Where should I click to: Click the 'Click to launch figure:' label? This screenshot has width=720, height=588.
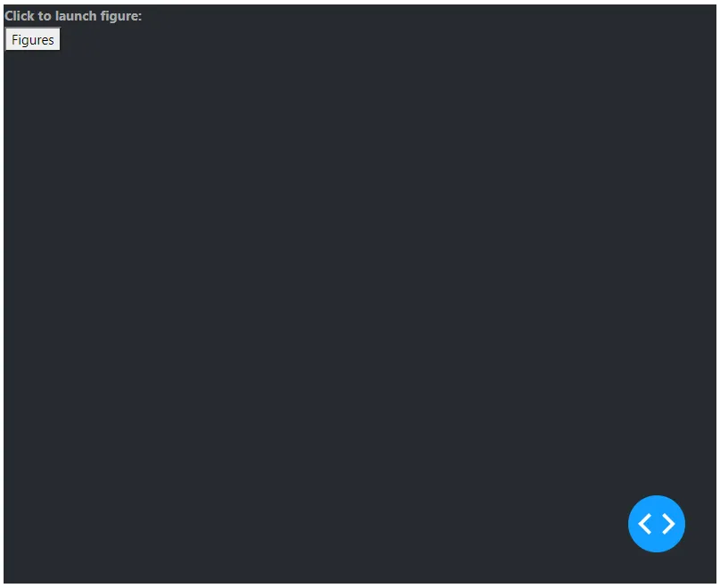[73, 16]
